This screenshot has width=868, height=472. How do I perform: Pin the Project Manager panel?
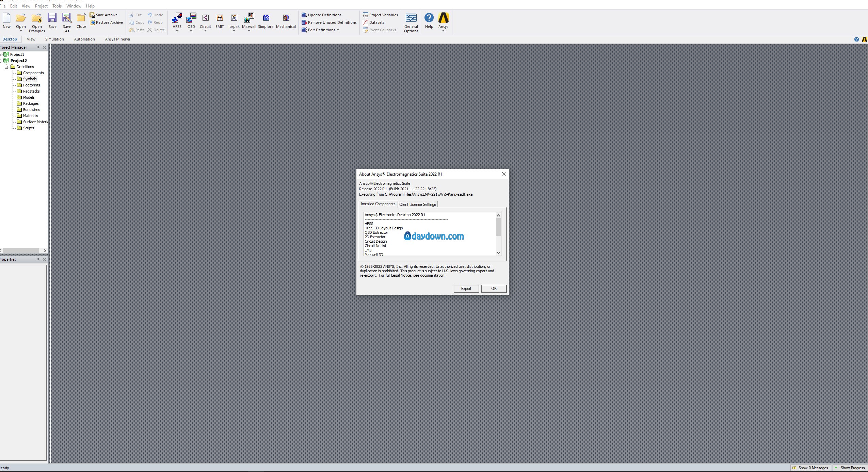38,47
